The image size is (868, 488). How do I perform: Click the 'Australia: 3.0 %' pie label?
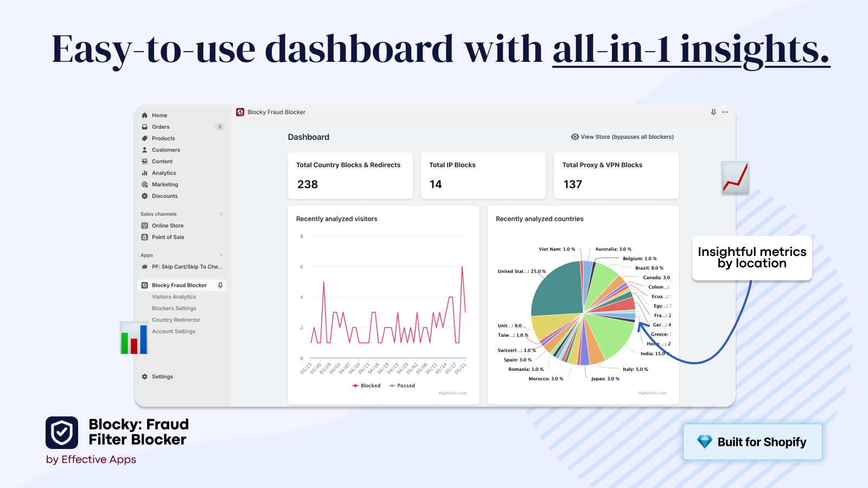[614, 249]
